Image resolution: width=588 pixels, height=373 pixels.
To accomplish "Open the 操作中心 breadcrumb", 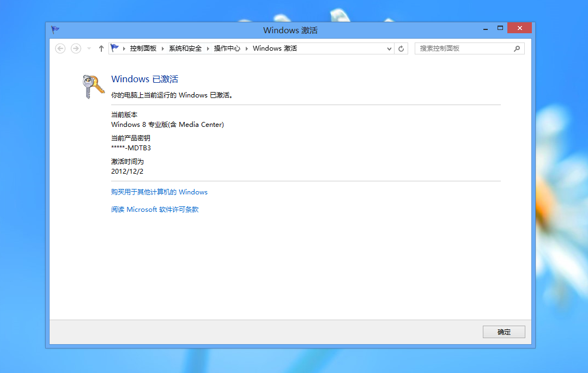I will [227, 48].
